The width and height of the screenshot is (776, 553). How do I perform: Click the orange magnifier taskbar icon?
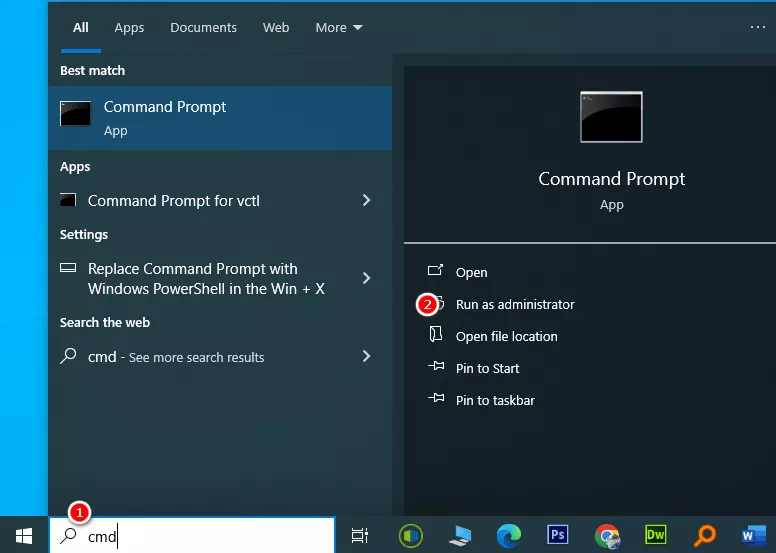(705, 535)
